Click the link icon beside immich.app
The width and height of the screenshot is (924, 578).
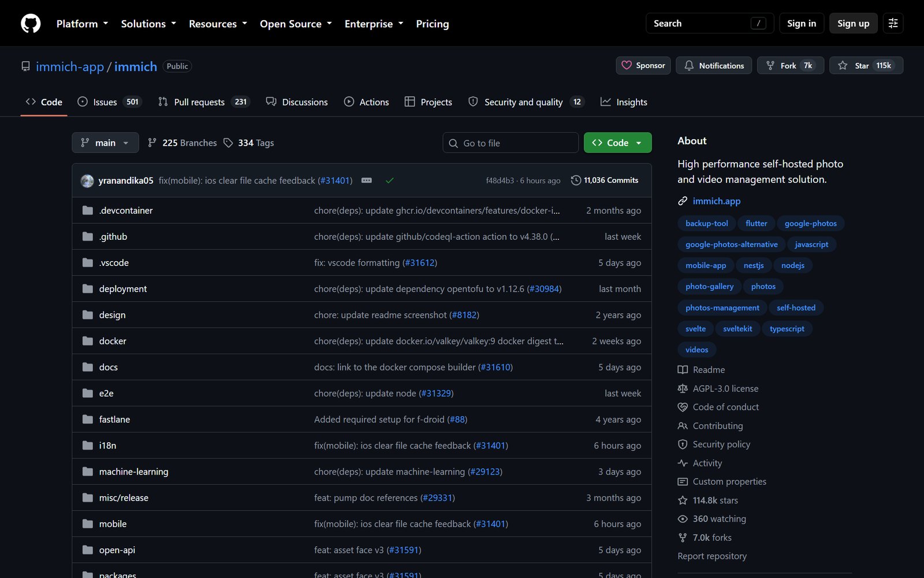coord(683,201)
